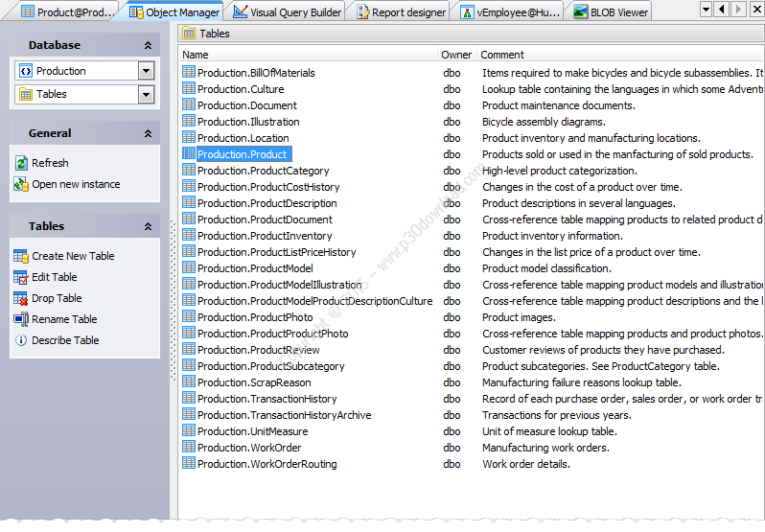The image size is (765, 532).
Task: Sort the table list by Name column
Action: tap(307, 55)
